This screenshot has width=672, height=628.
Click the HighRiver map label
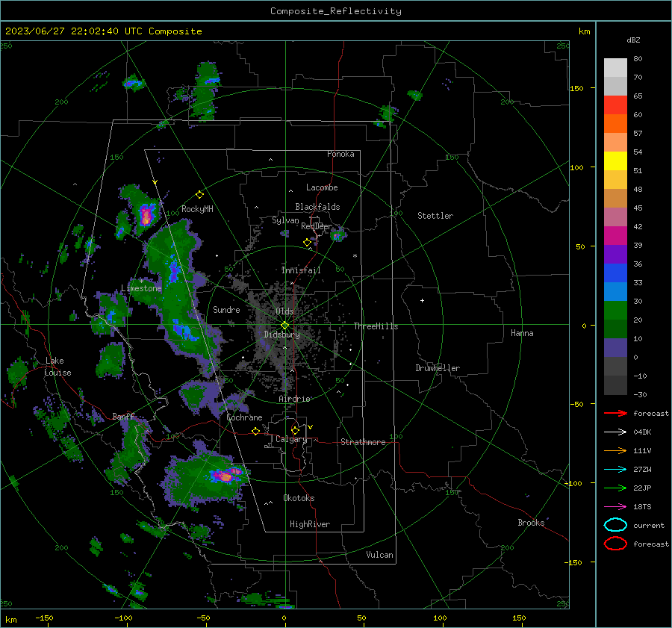[310, 524]
